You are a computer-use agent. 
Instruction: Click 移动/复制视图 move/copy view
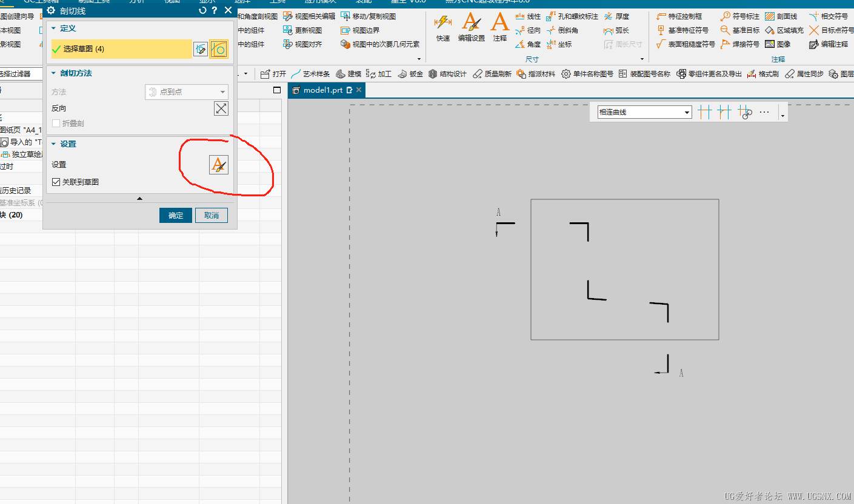coord(369,16)
